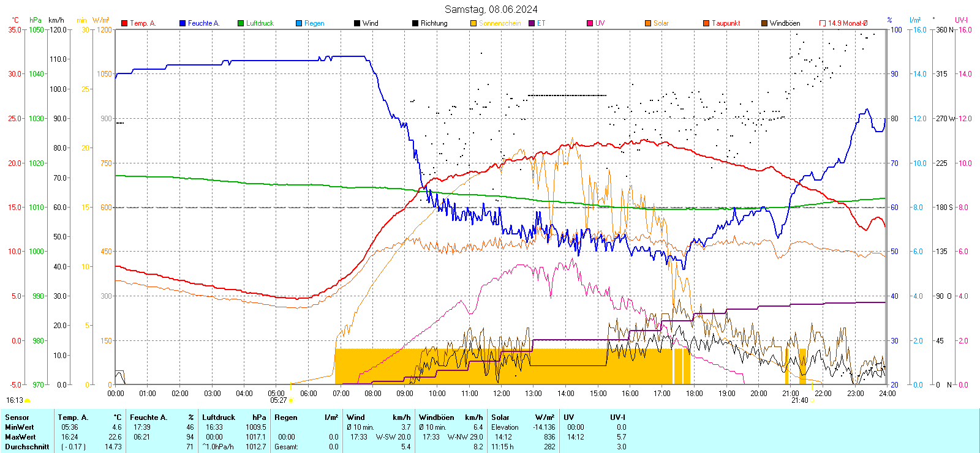Click the sunrise marker at 05:27
Image resolution: width=980 pixels, height=453 pixels.
(290, 400)
